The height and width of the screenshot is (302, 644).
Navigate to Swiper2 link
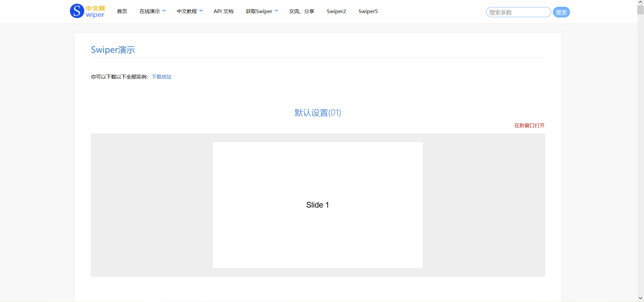[336, 11]
